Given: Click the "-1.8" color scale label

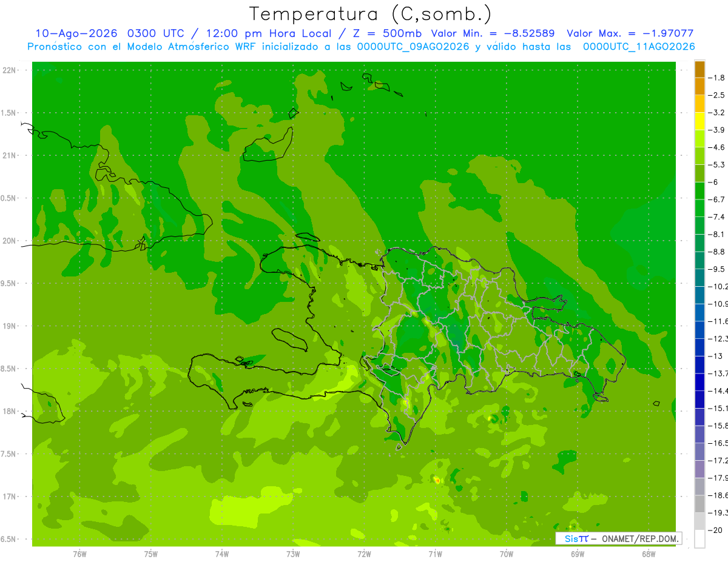Looking at the screenshot, I should point(716,78).
